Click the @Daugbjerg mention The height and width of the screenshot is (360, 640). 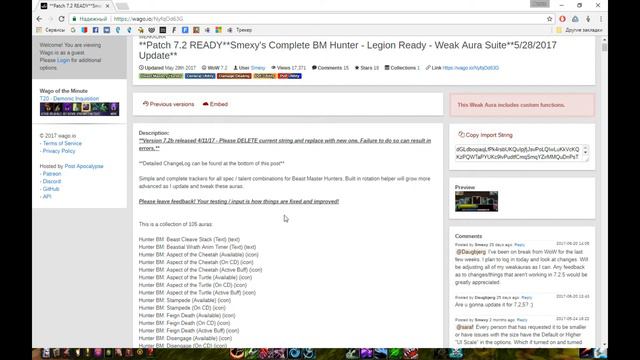pos(471,252)
